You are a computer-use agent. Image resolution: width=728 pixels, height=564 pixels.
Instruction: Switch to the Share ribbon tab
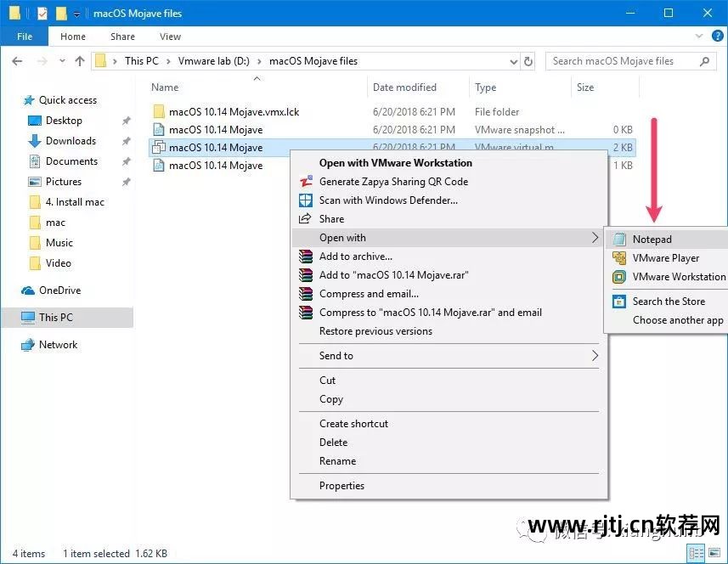[122, 37]
